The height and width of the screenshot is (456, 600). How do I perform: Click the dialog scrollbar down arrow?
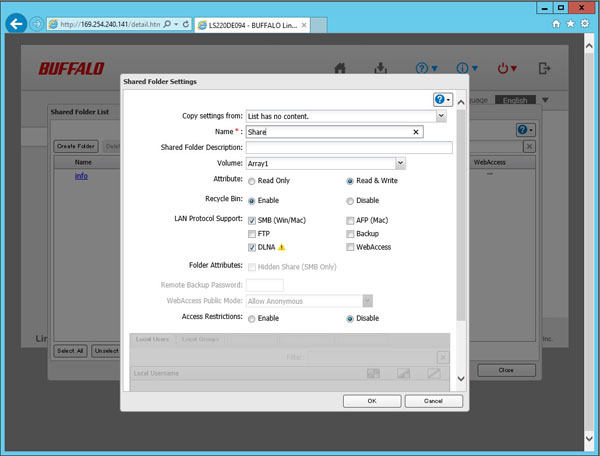tap(461, 379)
